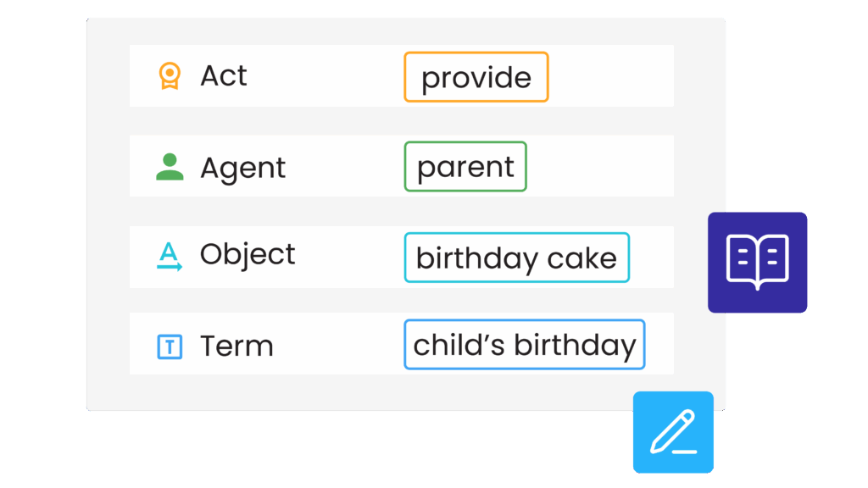Image resolution: width=868 pixels, height=488 pixels.
Task: Click the light blue pencil edit button
Action: point(673,432)
